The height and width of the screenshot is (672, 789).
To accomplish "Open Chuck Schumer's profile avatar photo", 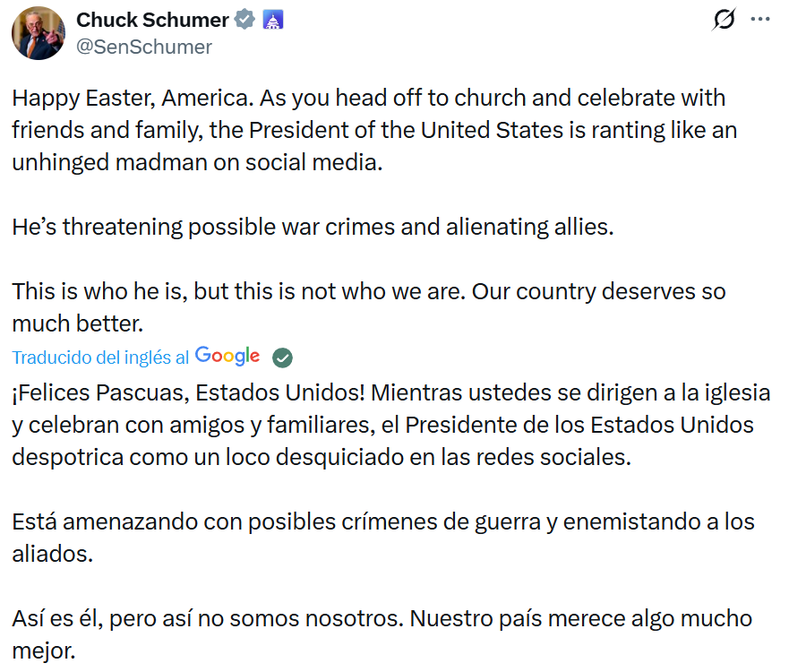I will pyautogui.click(x=38, y=33).
